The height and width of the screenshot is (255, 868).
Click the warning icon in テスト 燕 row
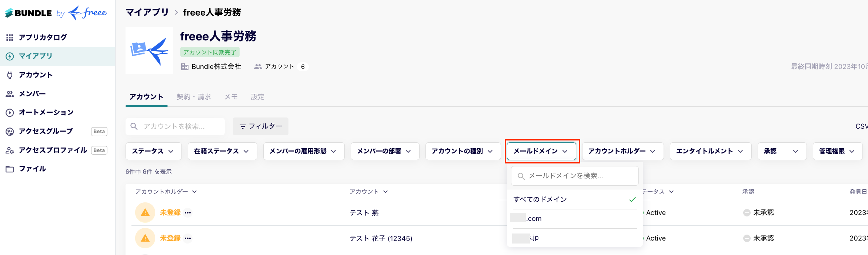click(x=145, y=212)
